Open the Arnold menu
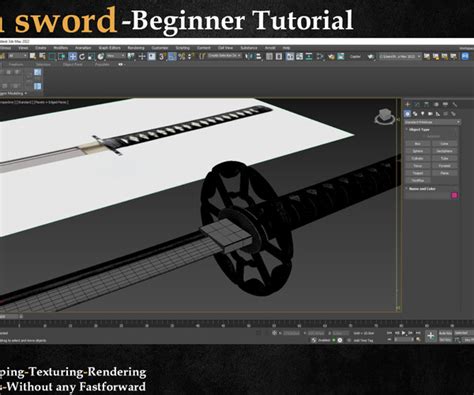 [x=270, y=48]
